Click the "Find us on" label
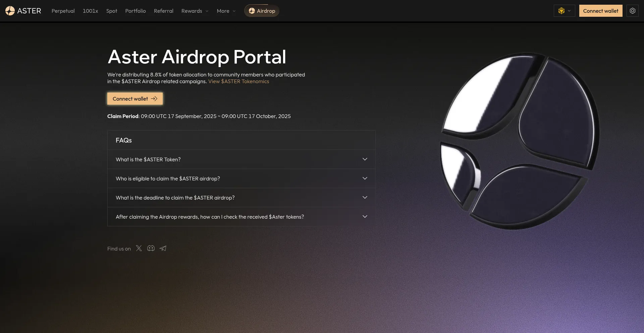644x333 pixels. (119, 248)
